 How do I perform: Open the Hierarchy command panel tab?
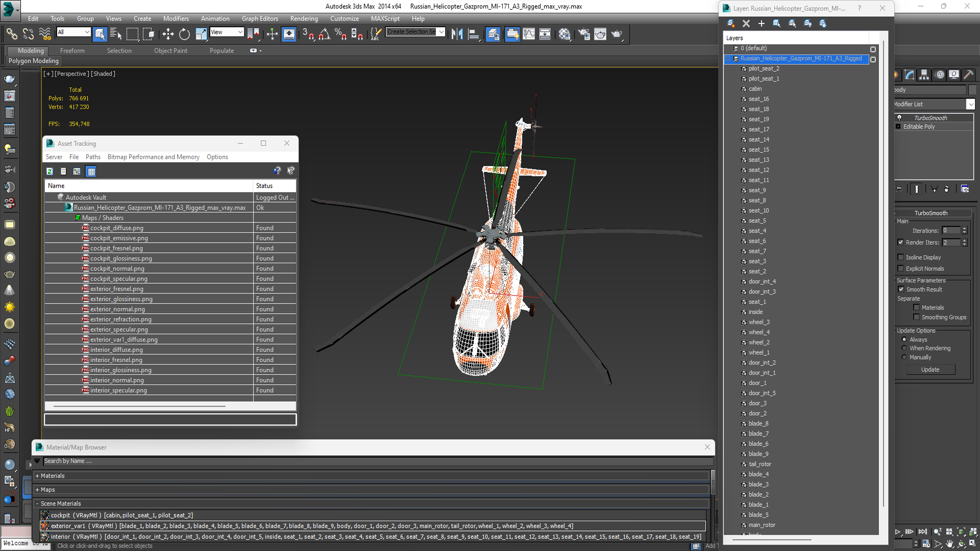[924, 75]
